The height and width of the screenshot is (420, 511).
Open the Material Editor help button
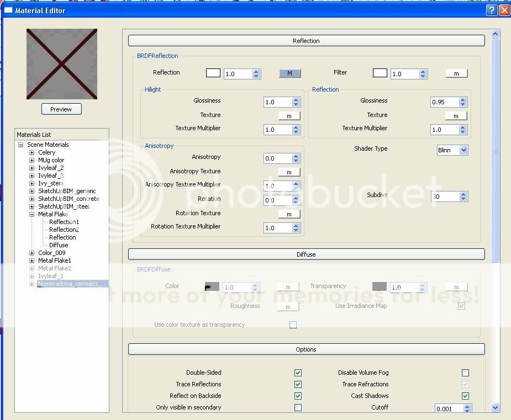coord(491,10)
